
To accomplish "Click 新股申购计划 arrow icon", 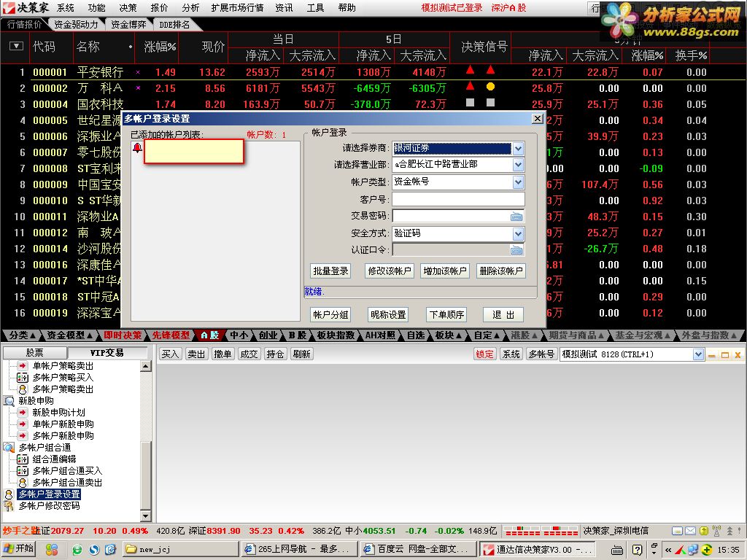I will tap(23, 413).
